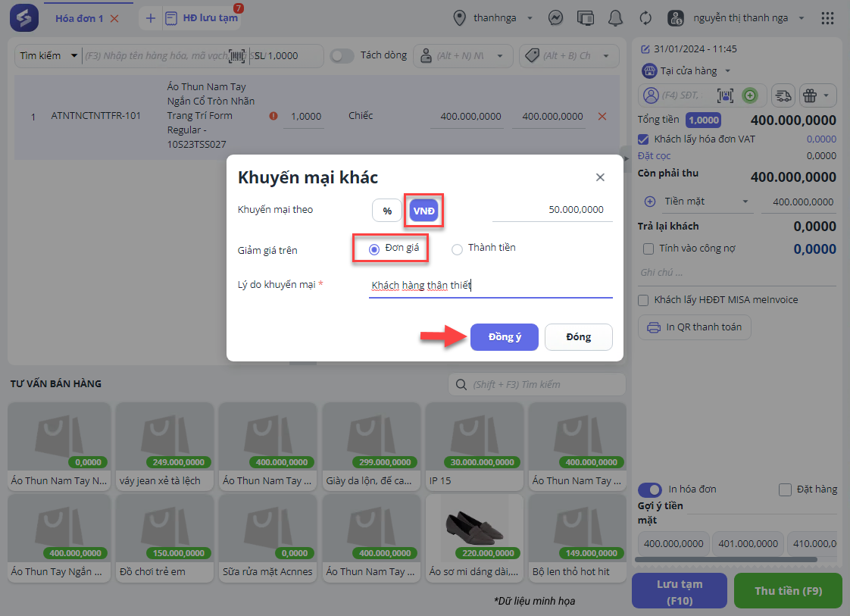Check the Đặt hàng checkbox
850x616 pixels.
[x=784, y=489]
